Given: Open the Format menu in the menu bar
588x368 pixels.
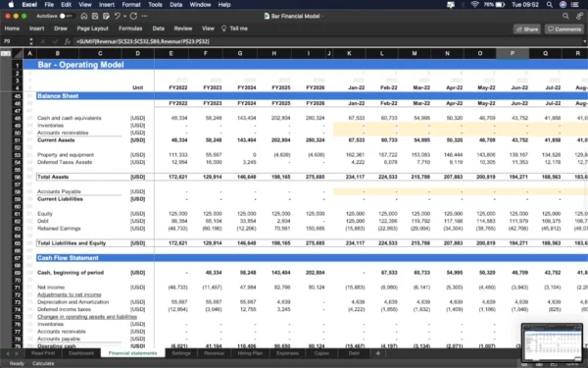Looking at the screenshot, I should [x=131, y=5].
